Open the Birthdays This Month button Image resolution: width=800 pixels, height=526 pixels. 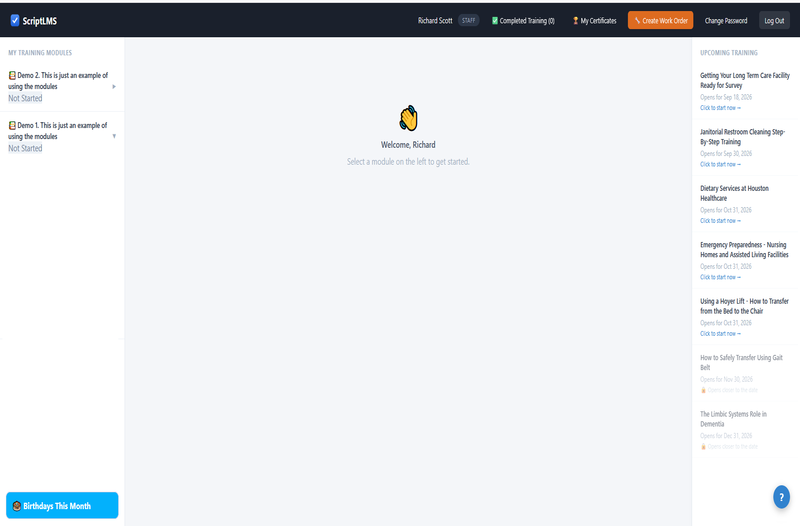62,506
